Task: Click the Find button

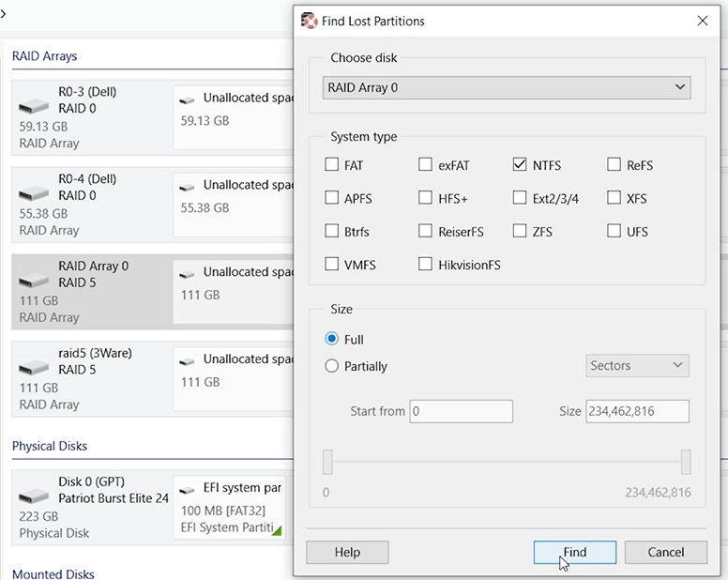Action: pos(575,552)
